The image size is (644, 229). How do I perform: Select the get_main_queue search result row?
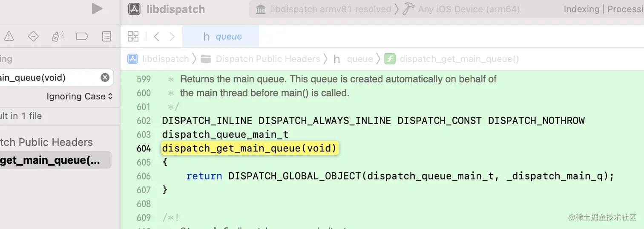coord(56,160)
